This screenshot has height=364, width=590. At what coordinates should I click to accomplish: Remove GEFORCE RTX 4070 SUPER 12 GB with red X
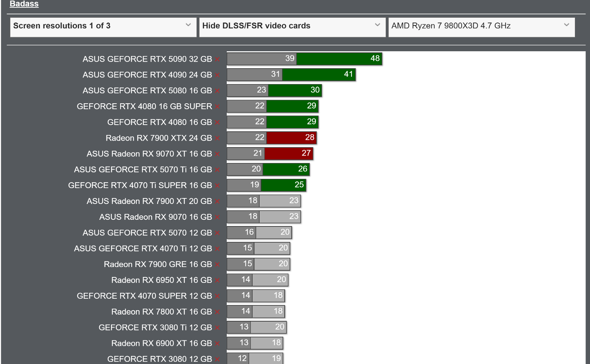point(218,297)
